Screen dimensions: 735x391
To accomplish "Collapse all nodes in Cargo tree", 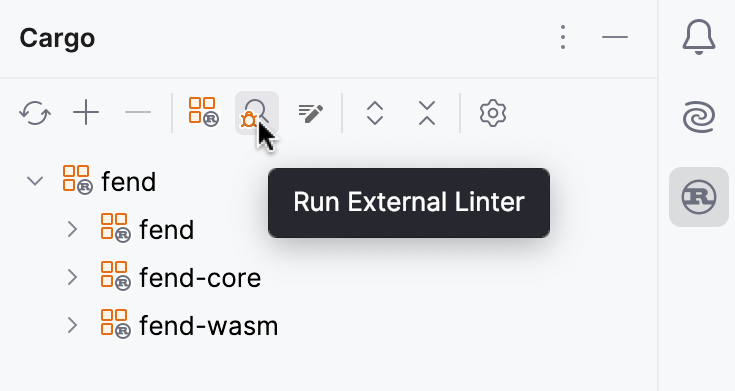I will click(x=427, y=113).
